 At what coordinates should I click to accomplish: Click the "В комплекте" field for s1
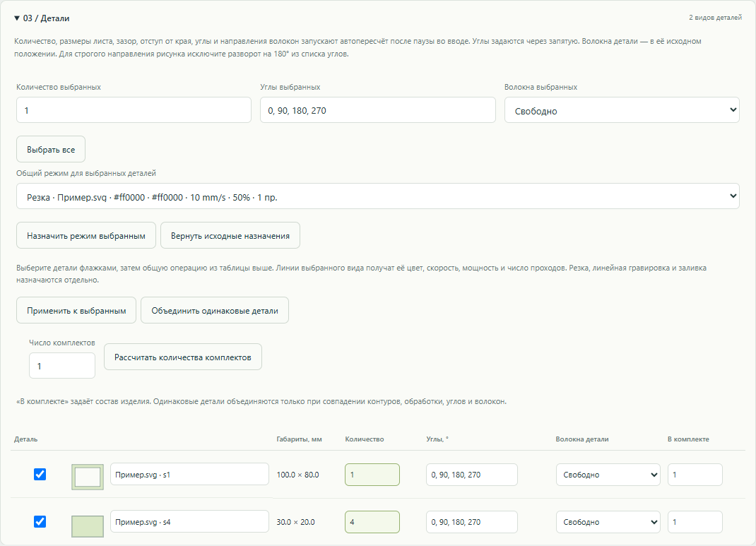point(695,474)
